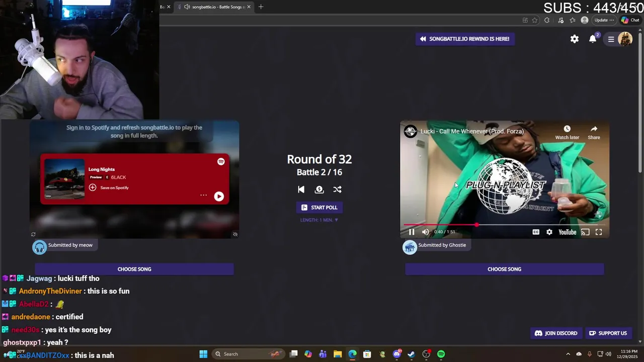Mute the YouTube video volume
This screenshot has width=644, height=362.
[426, 232]
